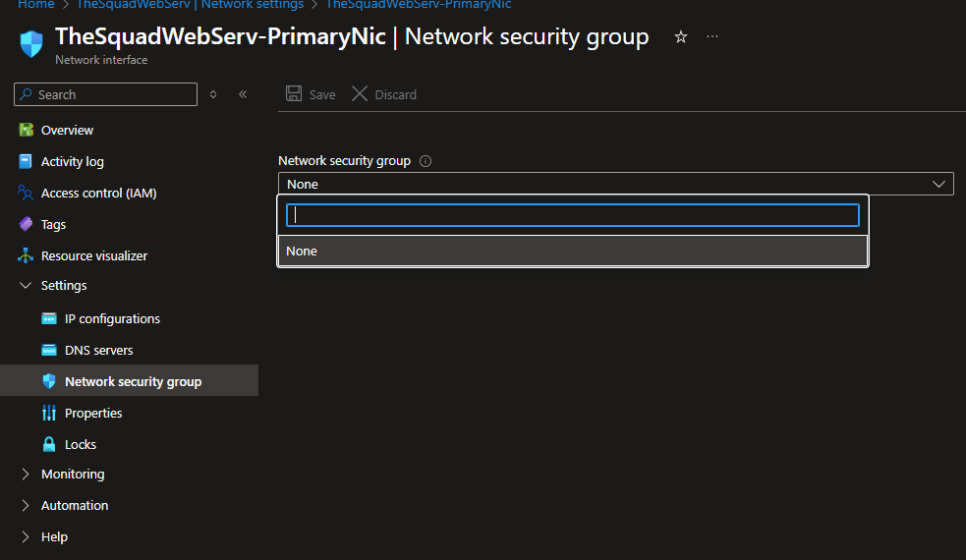Screen dimensions: 966x560
Task: Focus the dropdown filter text box
Action: click(573, 215)
